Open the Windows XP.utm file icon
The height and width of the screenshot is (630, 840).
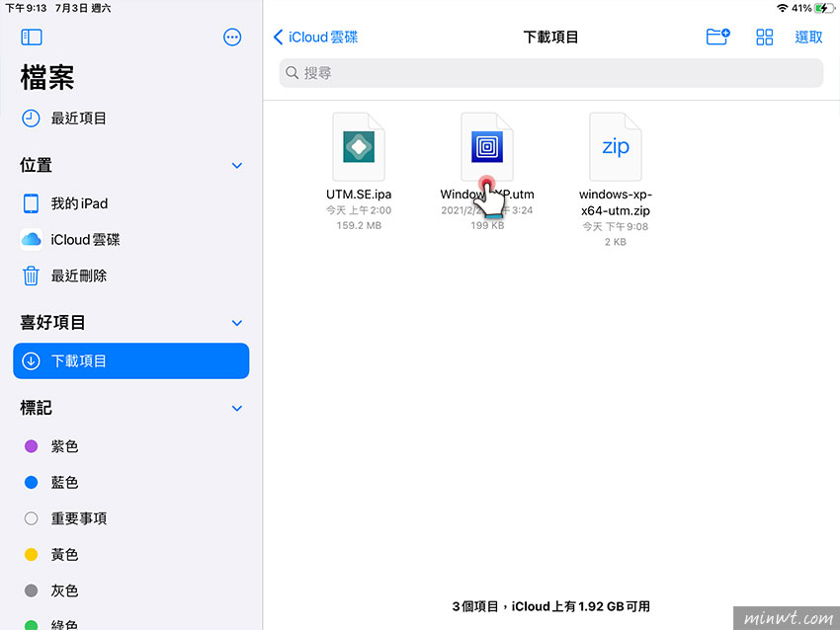tap(487, 147)
